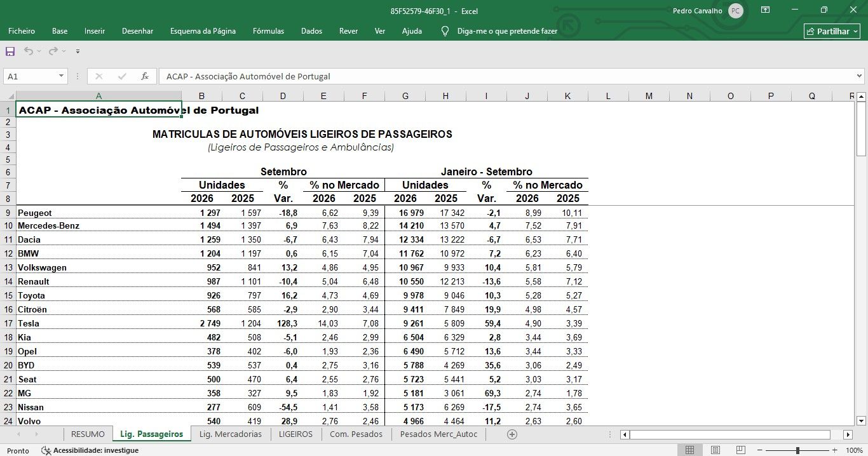Viewport: 868px width, 456px height.
Task: Click the zoom slider handle
Action: (x=797, y=450)
